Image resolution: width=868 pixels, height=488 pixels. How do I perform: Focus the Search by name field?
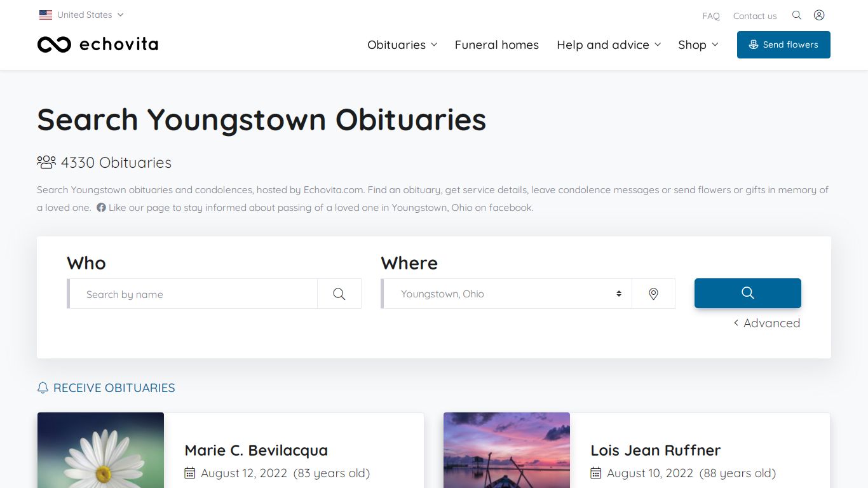coord(193,294)
